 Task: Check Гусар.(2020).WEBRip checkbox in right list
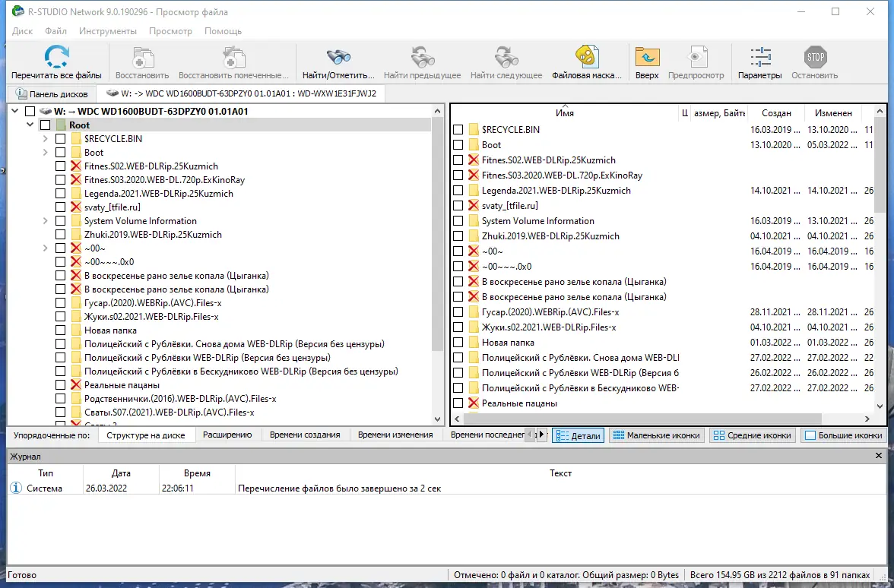(x=458, y=311)
